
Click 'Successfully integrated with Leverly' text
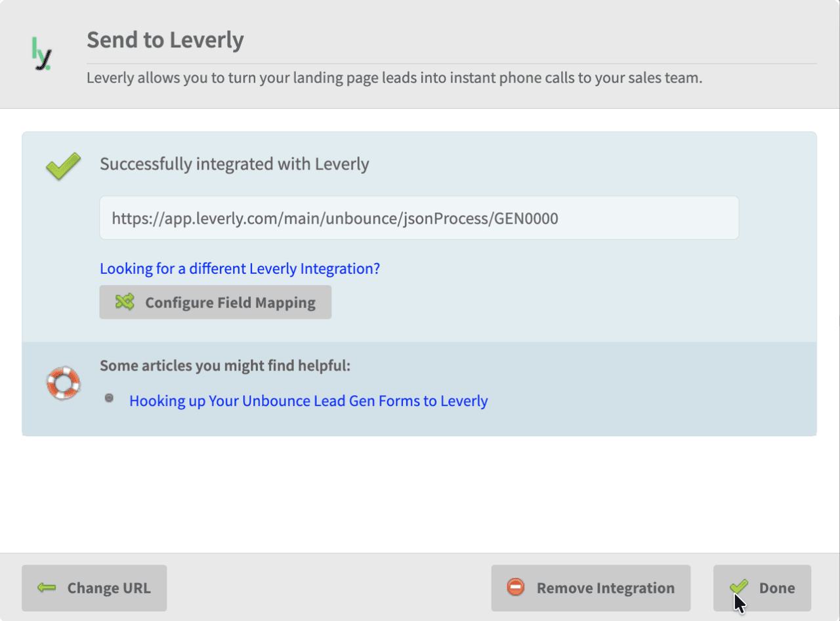234,164
